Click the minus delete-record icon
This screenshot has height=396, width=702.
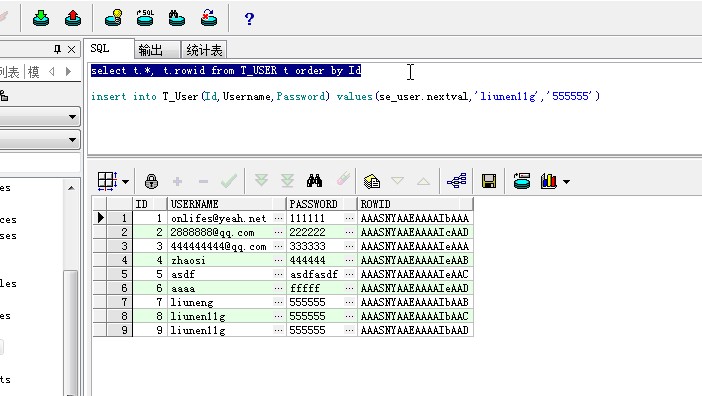(203, 181)
